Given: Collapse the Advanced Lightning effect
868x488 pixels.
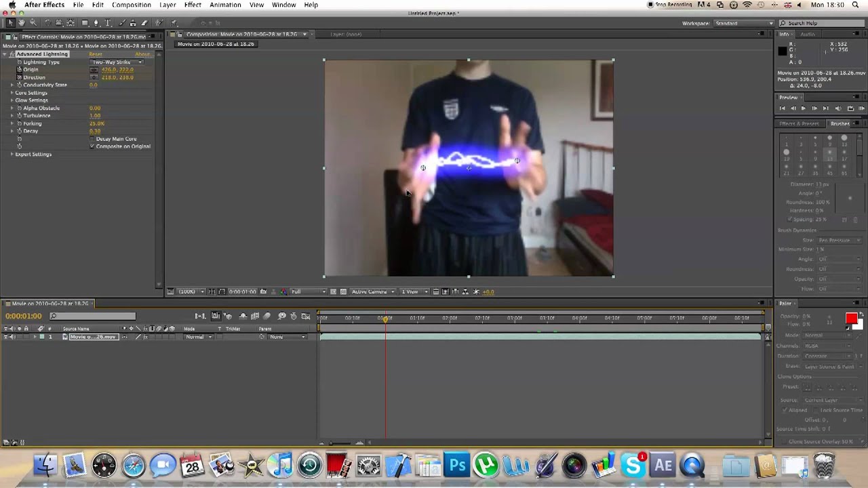Looking at the screenshot, I should tap(5, 54).
